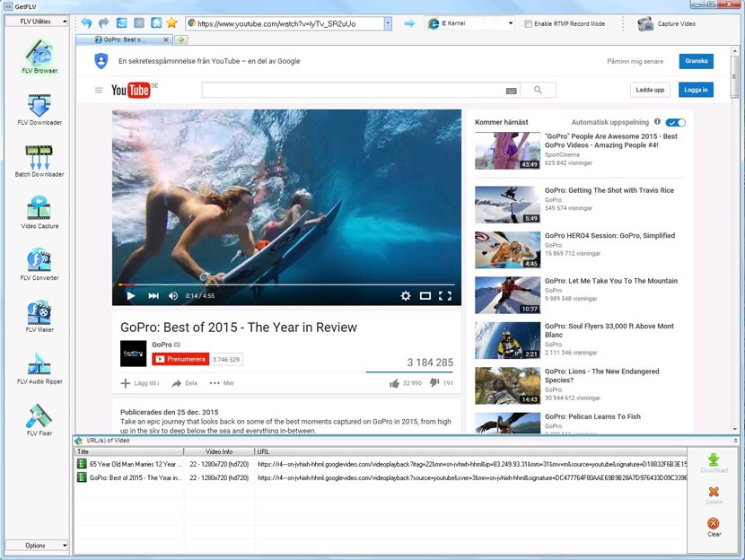Viewport: 745px width, 560px height.
Task: Switch to the GoPro browser tab
Action: click(x=126, y=39)
